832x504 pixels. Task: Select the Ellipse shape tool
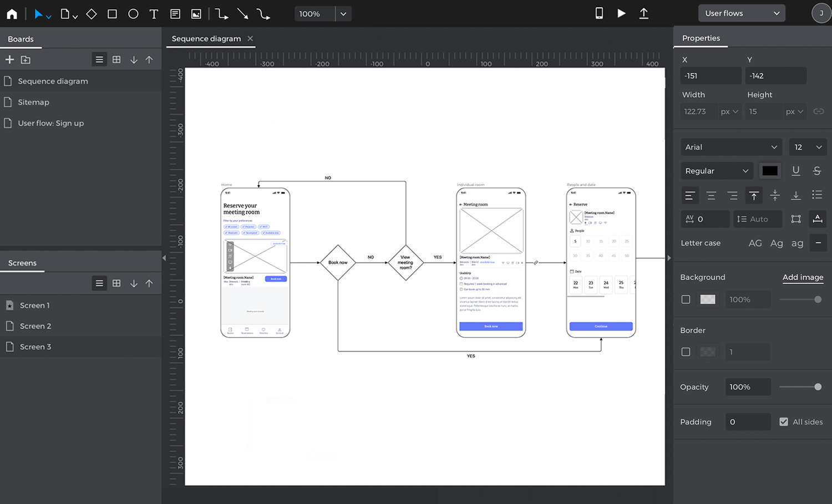(133, 14)
